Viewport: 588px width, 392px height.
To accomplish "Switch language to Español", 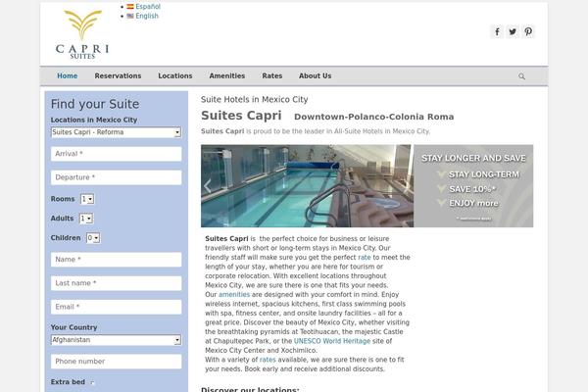I will (148, 7).
